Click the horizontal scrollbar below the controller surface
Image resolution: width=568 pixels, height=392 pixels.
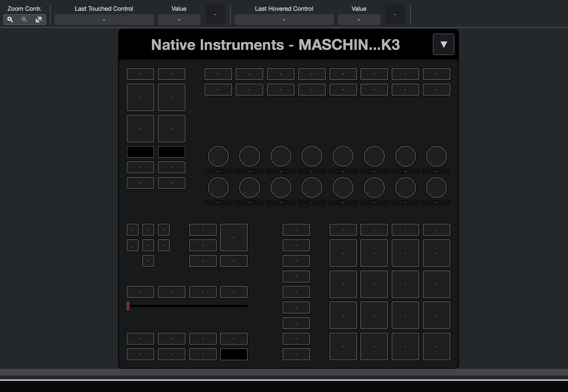(284, 372)
